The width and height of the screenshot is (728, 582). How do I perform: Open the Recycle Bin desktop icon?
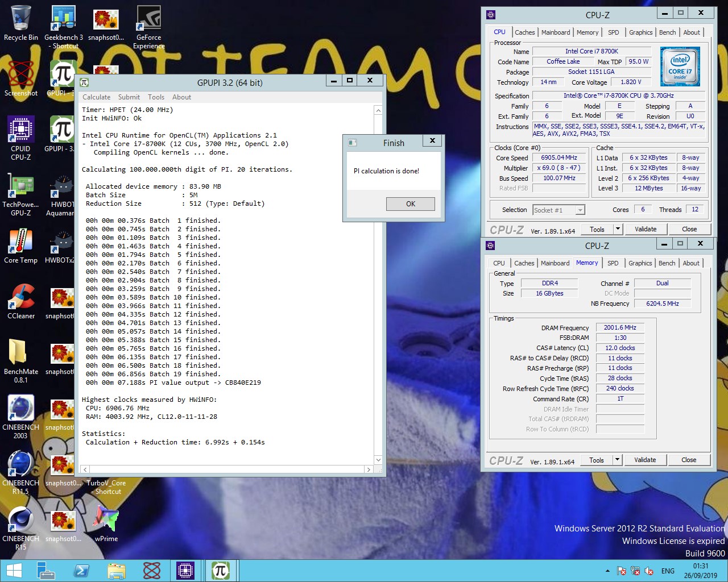(x=21, y=24)
